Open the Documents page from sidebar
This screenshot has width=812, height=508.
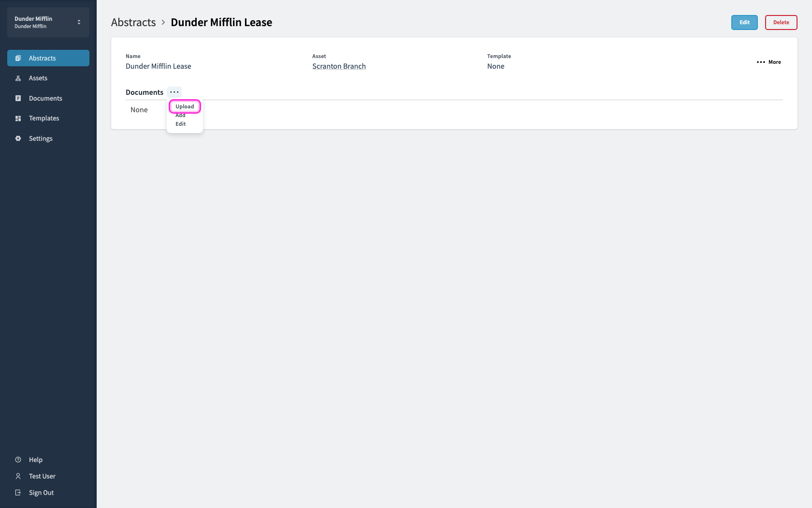pos(45,98)
